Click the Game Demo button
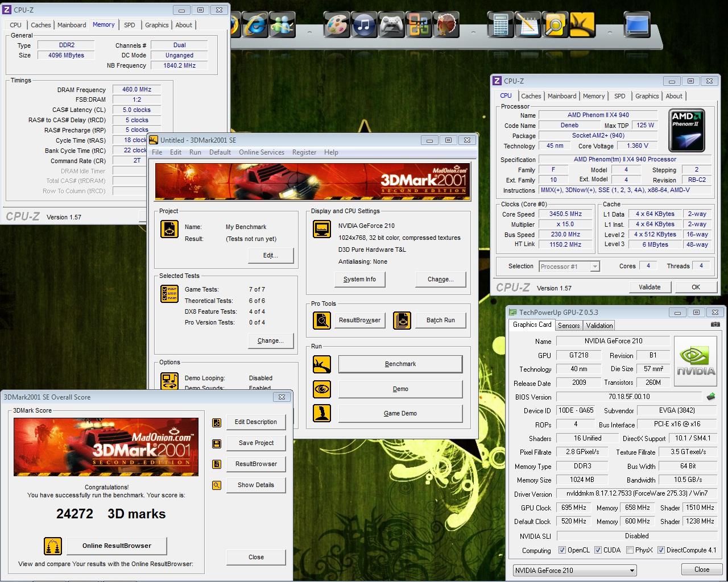The height and width of the screenshot is (582, 728). 400,413
